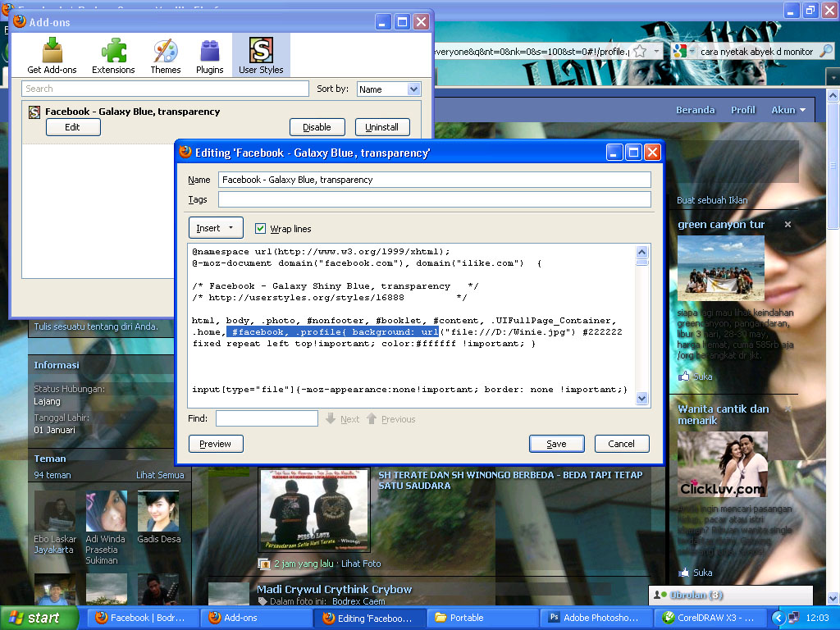Image resolution: width=840 pixels, height=630 pixels.
Task: Click the Buat sebuah Iklan link
Action: tap(712, 200)
